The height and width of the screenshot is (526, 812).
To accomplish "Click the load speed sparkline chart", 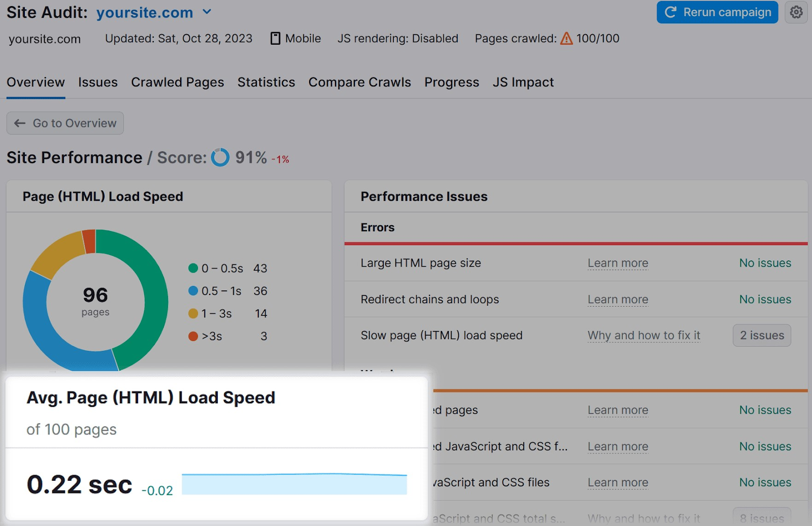I will coord(294,484).
